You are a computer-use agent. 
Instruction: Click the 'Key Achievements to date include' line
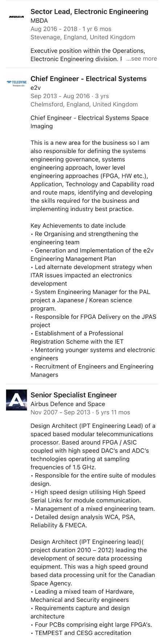point(78,226)
